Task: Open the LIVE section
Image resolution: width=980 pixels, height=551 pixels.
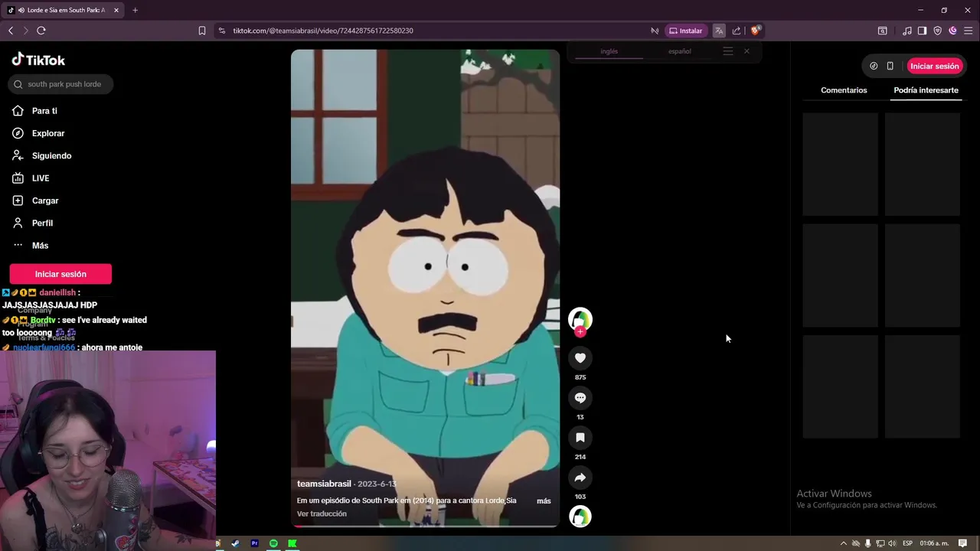Action: pos(41,178)
